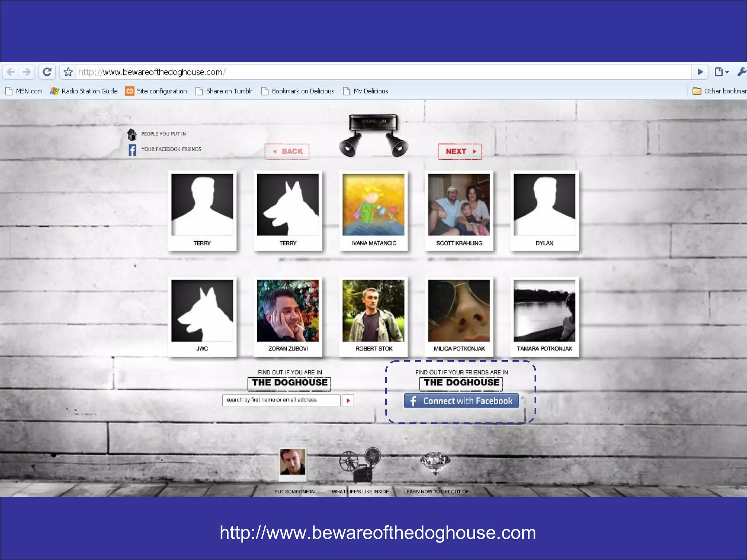The image size is (747, 560).
Task: Open first TERRY card with person silhouette
Action: (202, 211)
